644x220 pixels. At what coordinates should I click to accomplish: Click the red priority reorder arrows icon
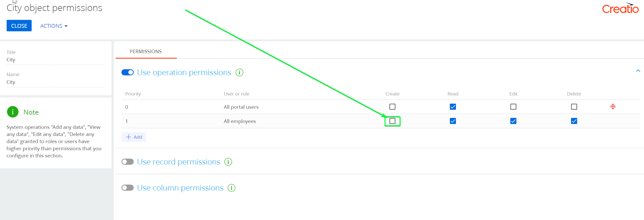point(613,107)
